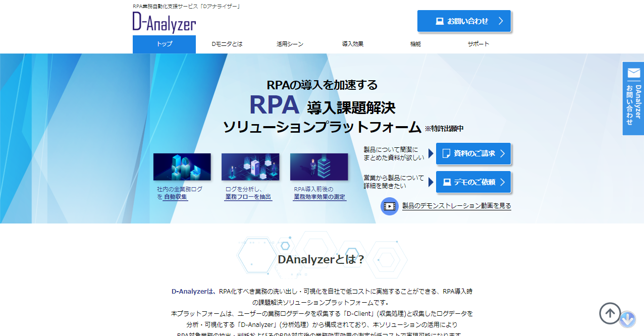Click the 業務効率効果の測定 link
644x336 pixels.
319,197
